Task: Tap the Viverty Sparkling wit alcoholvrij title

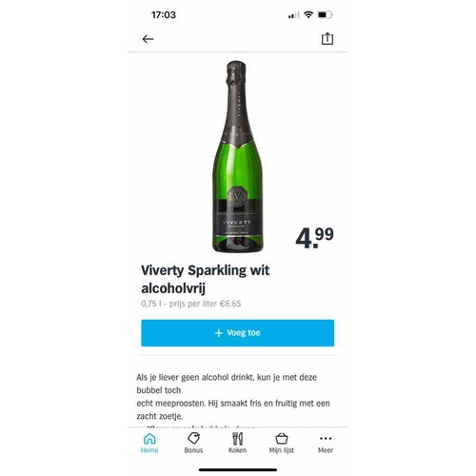Action: coord(206,279)
